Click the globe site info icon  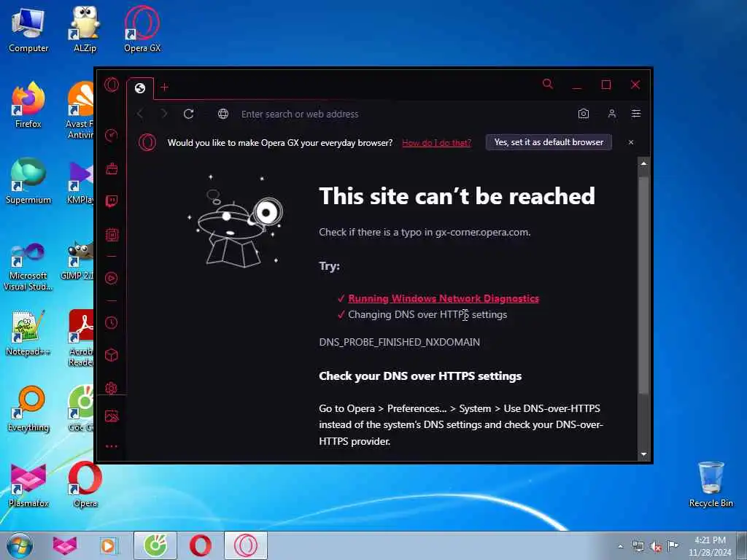tap(223, 114)
